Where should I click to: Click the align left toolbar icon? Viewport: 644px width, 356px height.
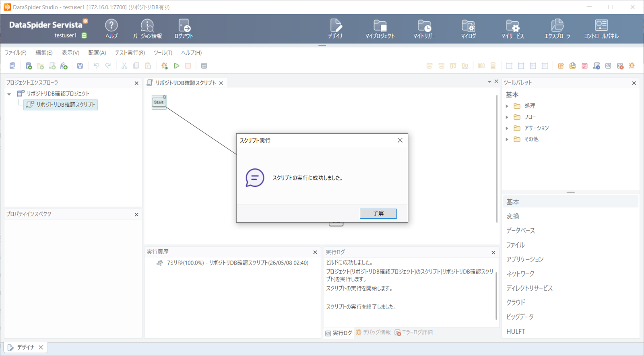[429, 66]
